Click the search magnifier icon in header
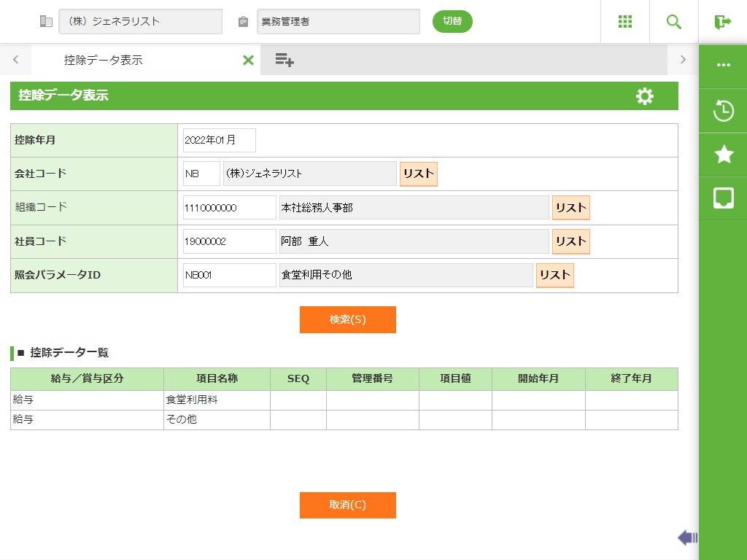The image size is (747, 560). [674, 22]
